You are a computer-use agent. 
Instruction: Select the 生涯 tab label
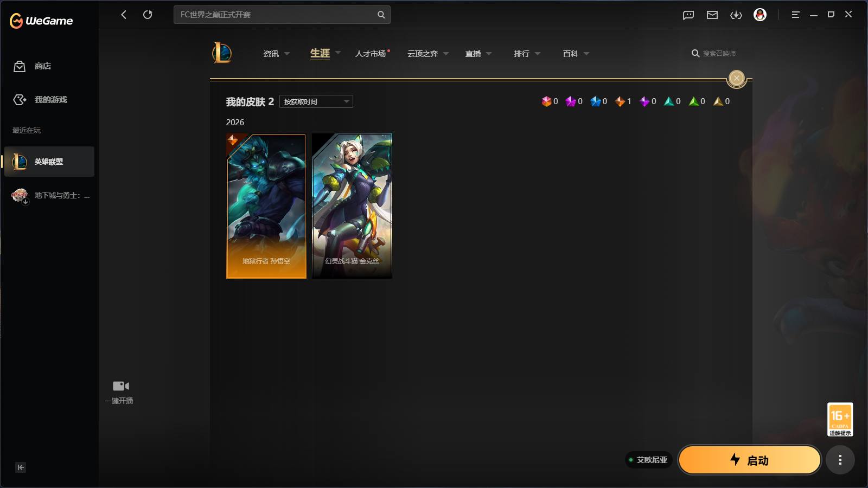(320, 53)
